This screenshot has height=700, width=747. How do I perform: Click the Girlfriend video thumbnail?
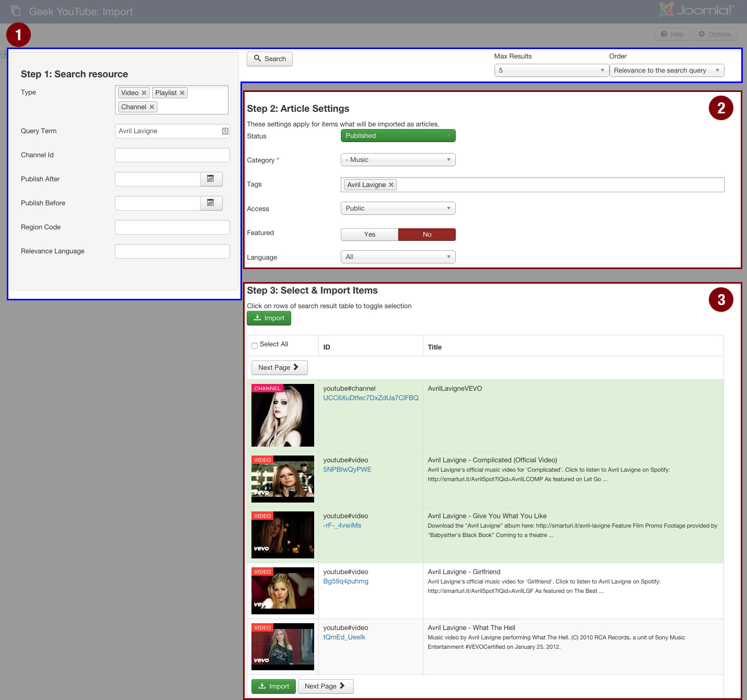(x=283, y=591)
